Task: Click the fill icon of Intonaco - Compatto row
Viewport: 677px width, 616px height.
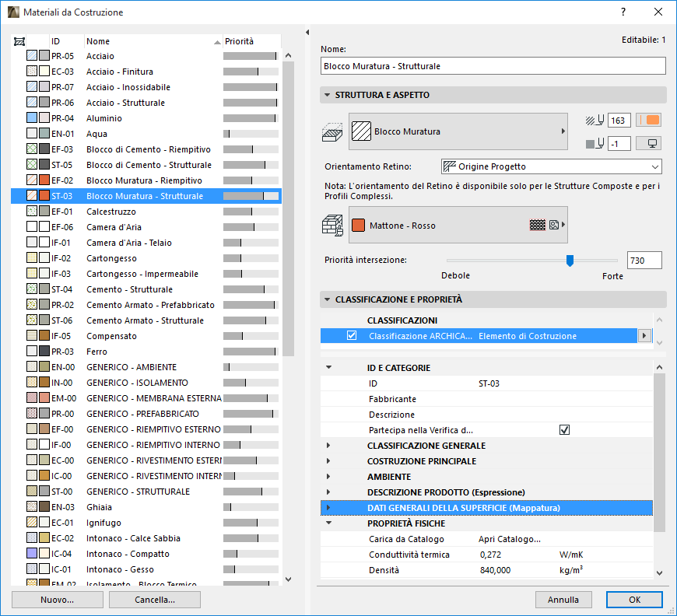Action: pyautogui.click(x=32, y=553)
